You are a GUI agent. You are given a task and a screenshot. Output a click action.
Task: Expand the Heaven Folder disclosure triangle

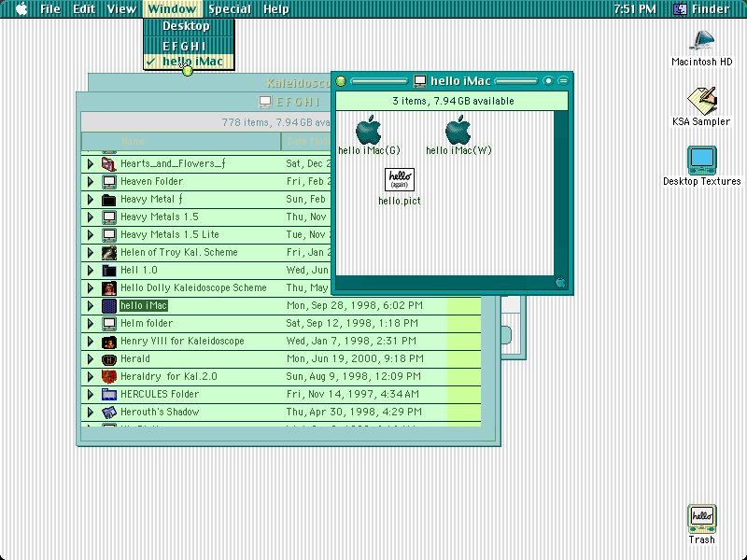tap(90, 181)
